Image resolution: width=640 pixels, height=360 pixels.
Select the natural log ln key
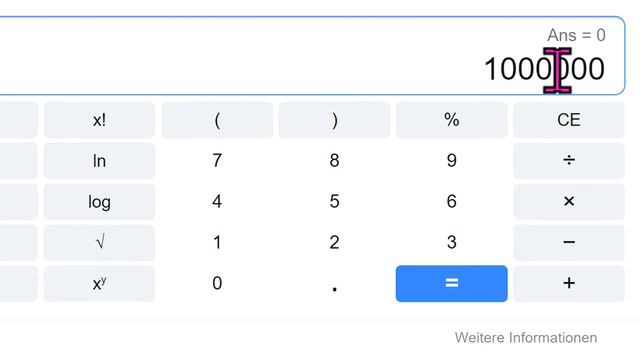[99, 161]
